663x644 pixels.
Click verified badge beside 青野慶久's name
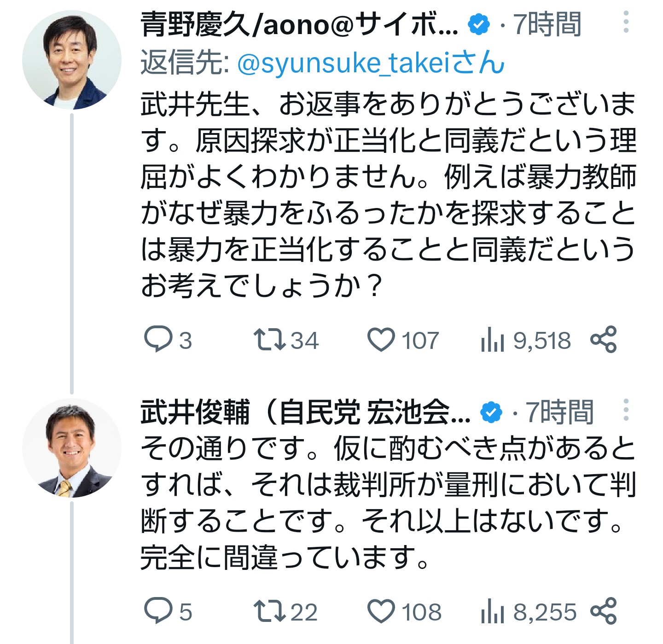[x=479, y=24]
